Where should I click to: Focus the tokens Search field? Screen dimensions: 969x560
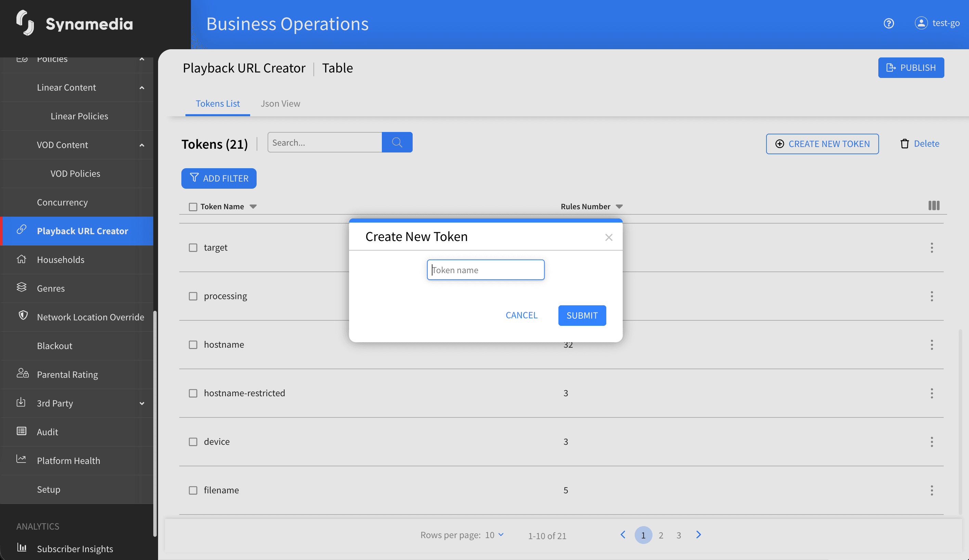click(x=324, y=143)
